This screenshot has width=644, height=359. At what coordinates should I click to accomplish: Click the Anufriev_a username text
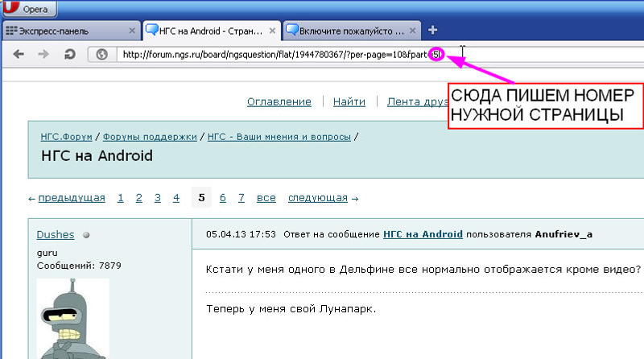563,234
